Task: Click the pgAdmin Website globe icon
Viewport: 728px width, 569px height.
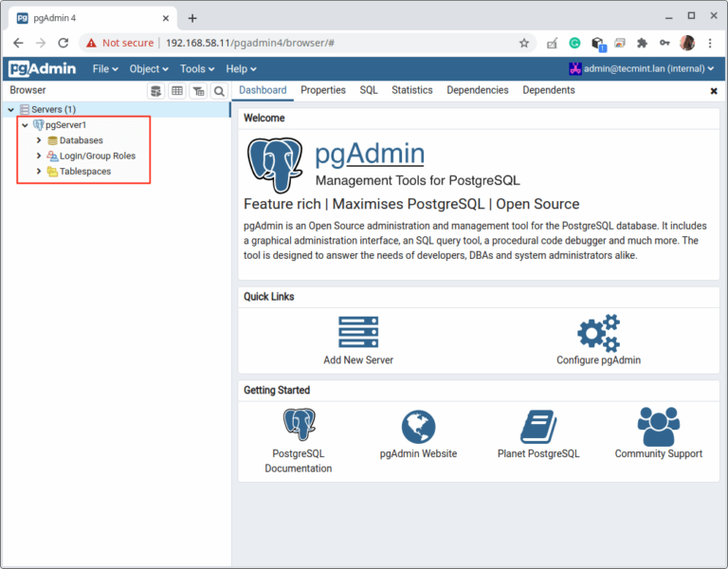Action: pyautogui.click(x=418, y=427)
